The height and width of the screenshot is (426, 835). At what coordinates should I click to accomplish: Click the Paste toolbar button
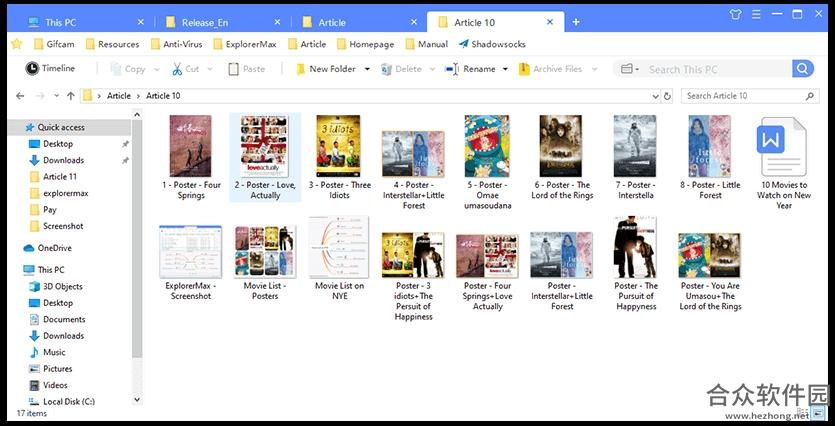click(246, 69)
